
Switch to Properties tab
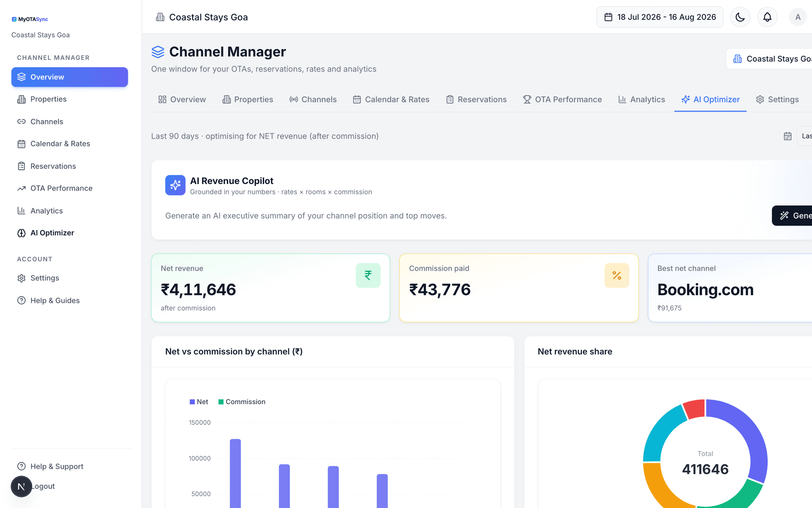click(248, 99)
